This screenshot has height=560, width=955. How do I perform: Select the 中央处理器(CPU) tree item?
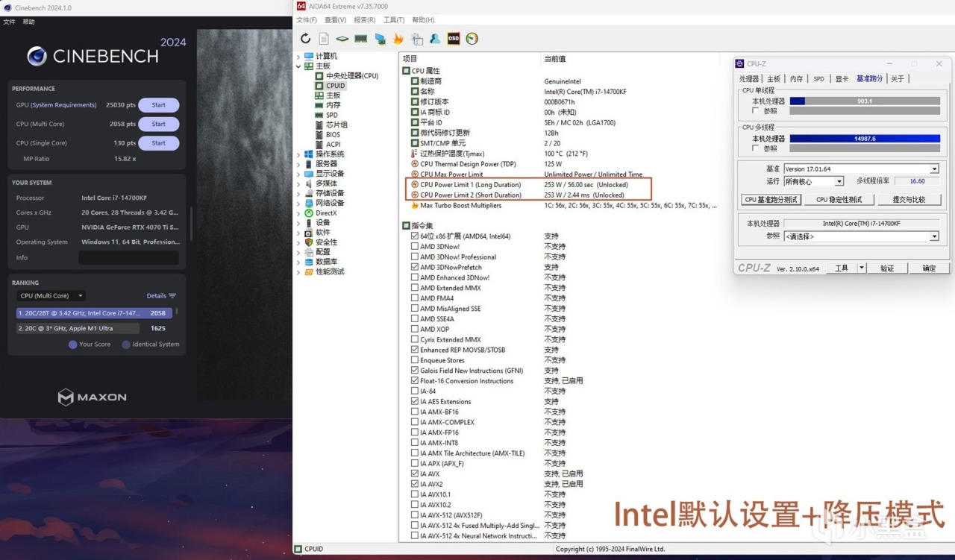coord(352,76)
